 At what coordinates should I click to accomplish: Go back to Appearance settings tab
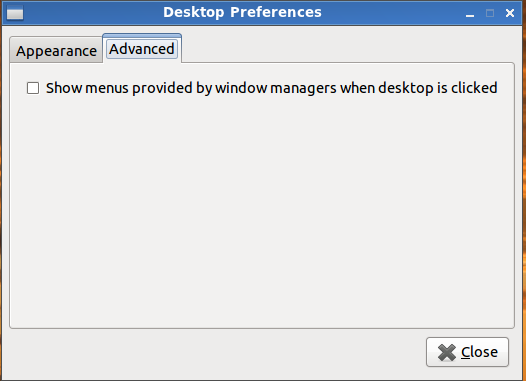56,51
